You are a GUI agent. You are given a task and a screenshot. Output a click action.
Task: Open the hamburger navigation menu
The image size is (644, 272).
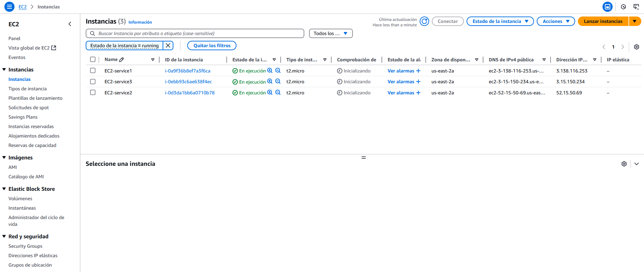(9, 7)
